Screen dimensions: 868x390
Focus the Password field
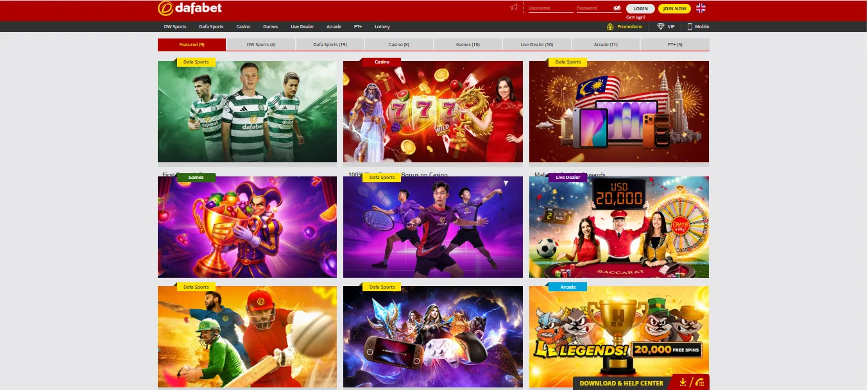pos(595,8)
